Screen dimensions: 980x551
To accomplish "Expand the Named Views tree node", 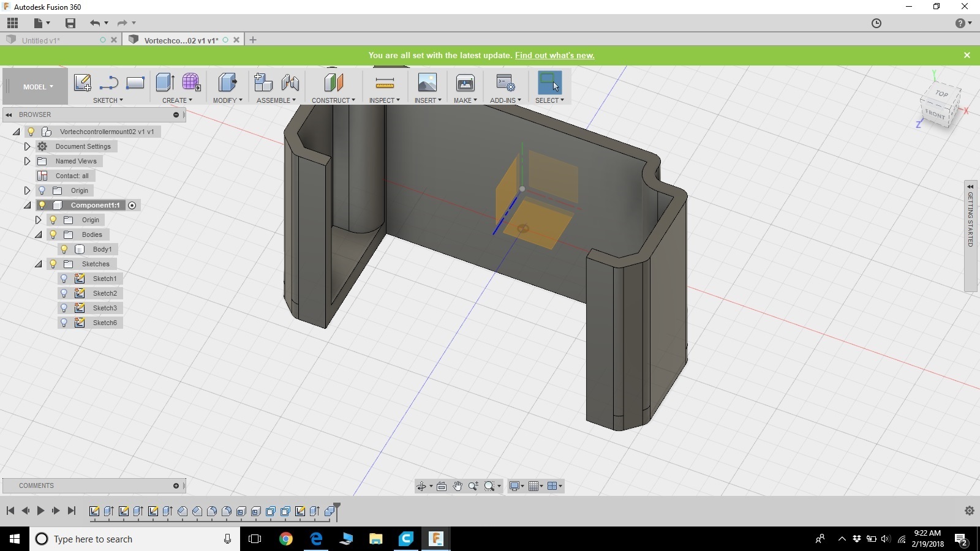I will click(27, 161).
